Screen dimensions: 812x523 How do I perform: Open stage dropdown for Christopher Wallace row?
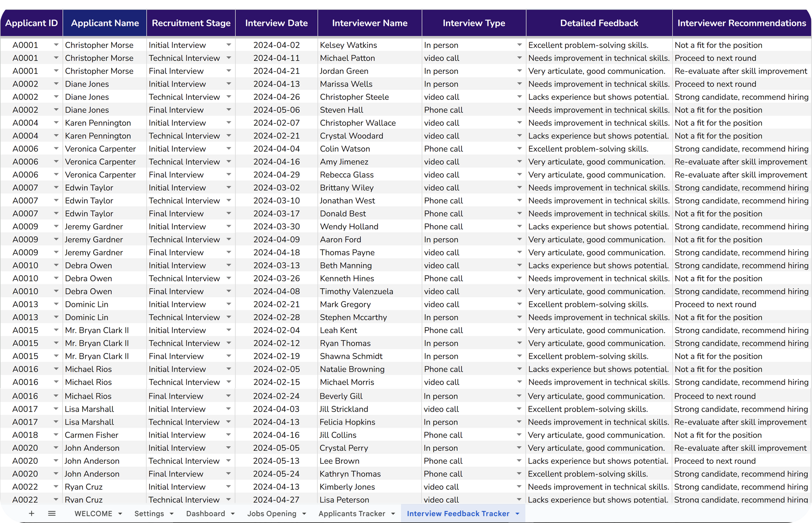[x=229, y=122]
